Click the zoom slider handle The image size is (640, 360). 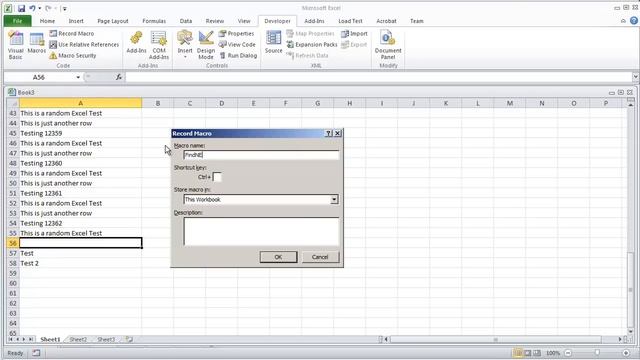tap(597, 353)
